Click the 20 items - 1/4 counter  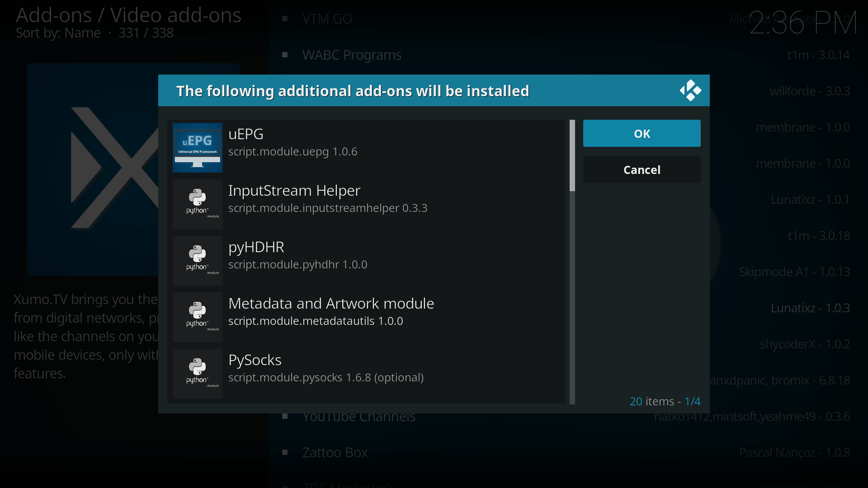(665, 401)
